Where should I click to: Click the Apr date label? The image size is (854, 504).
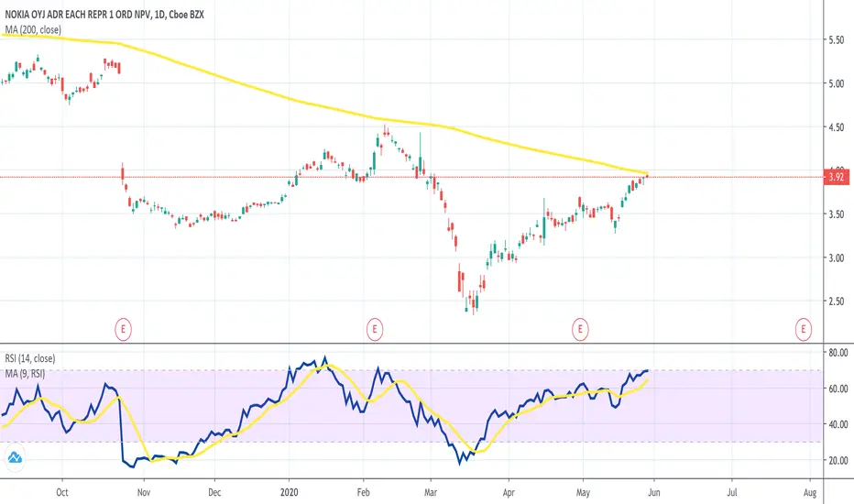[509, 492]
